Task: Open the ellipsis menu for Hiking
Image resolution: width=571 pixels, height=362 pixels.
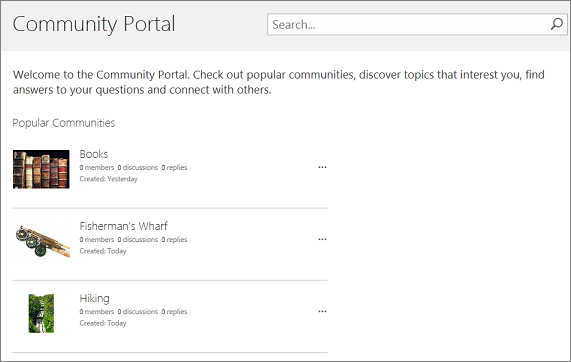Action: click(322, 311)
